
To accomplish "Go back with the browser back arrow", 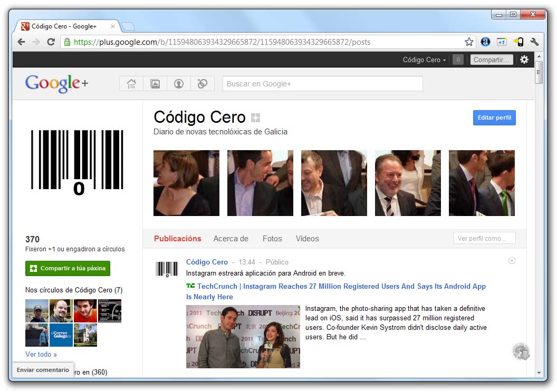I will pyautogui.click(x=21, y=42).
